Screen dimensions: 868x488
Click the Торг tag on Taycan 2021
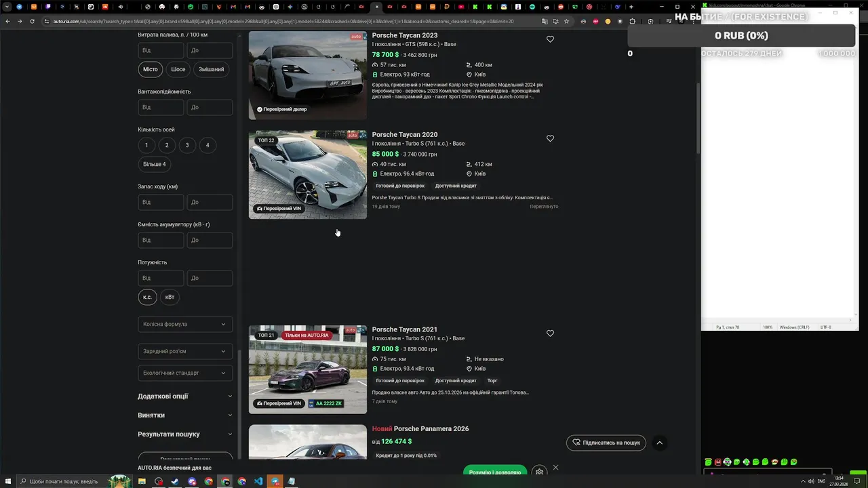[492, 381]
